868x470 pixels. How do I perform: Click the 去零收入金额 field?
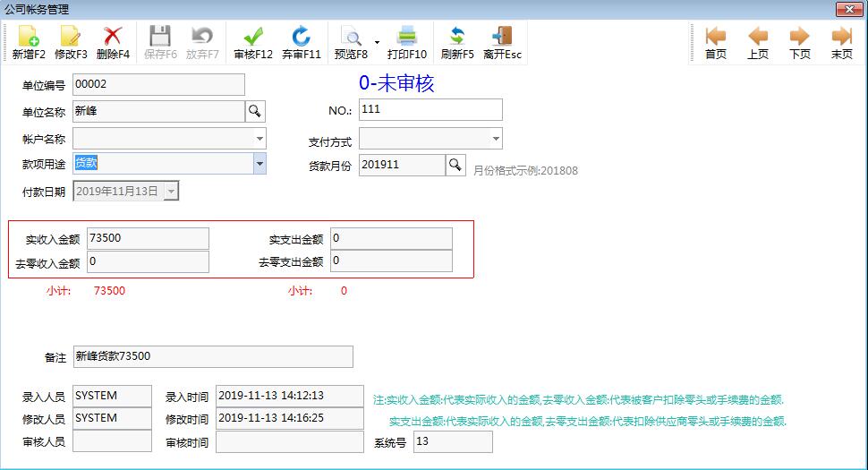click(148, 261)
